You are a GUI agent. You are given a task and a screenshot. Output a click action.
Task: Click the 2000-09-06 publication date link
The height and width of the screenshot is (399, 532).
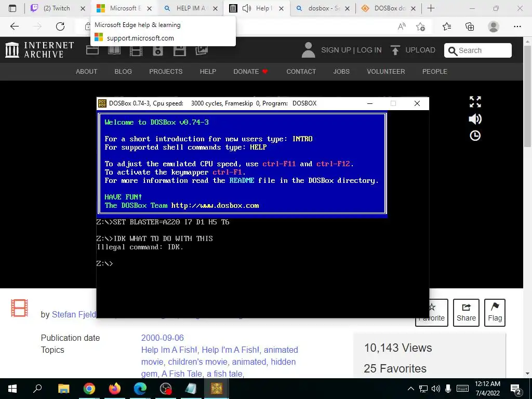[x=163, y=338]
